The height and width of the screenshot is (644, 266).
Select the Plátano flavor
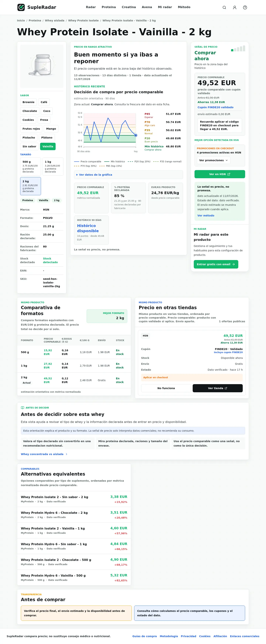[x=47, y=138]
